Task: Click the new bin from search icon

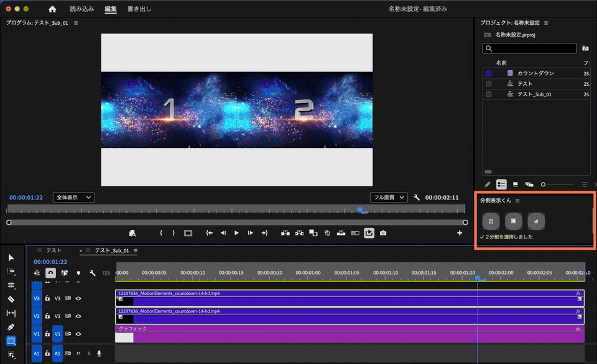Action: [x=585, y=48]
